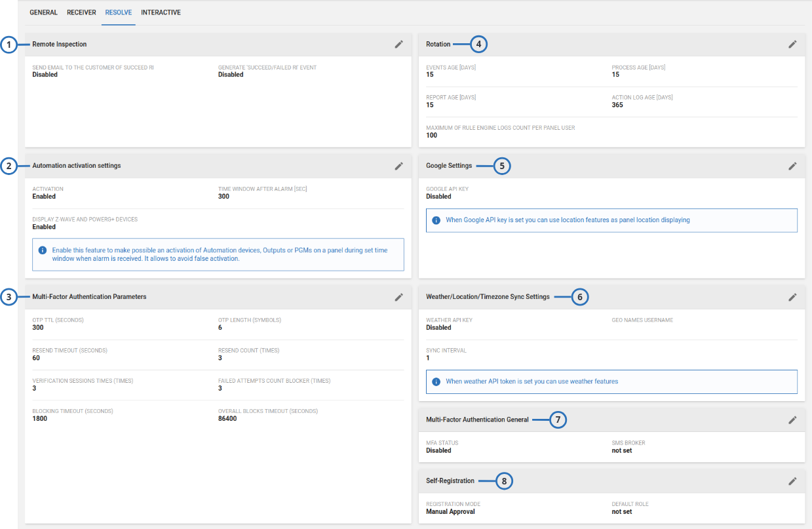Edit Weather/Location/Timezone Sync Settings pencil
Image resolution: width=812 pixels, height=529 pixels.
click(792, 297)
